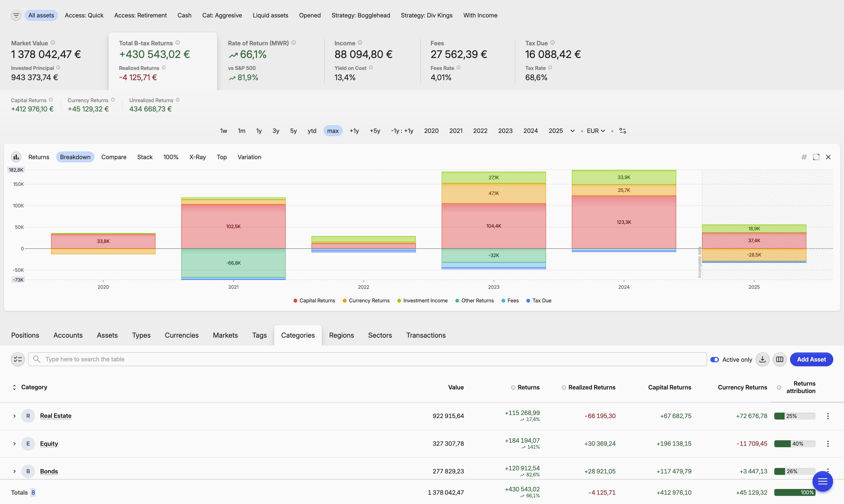
Task: Open EUR currency dropdown
Action: [x=596, y=131]
